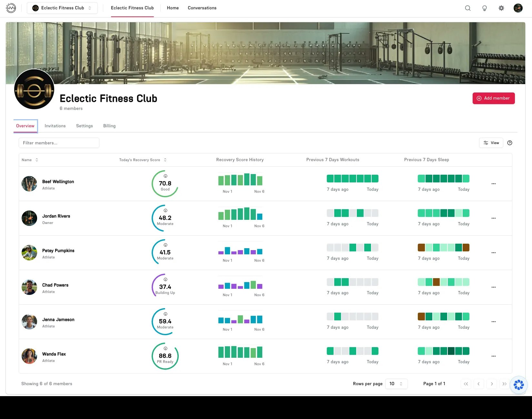Open Wanda Flex's three-dot row menu

[x=493, y=356]
